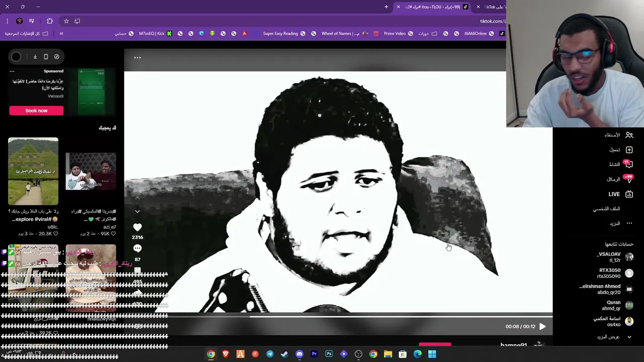This screenshot has width=644, height=362.
Task: Open Steam from taskbar
Action: click(x=285, y=354)
